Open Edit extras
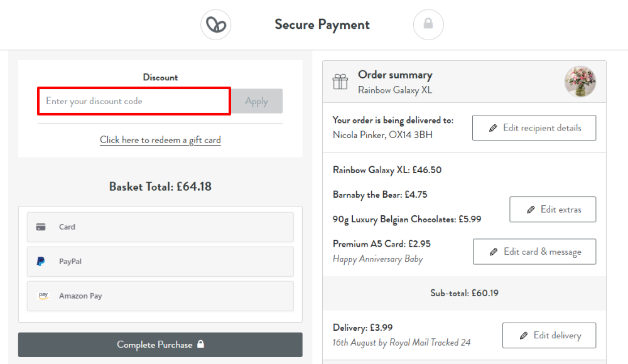The height and width of the screenshot is (364, 628). pyautogui.click(x=553, y=210)
